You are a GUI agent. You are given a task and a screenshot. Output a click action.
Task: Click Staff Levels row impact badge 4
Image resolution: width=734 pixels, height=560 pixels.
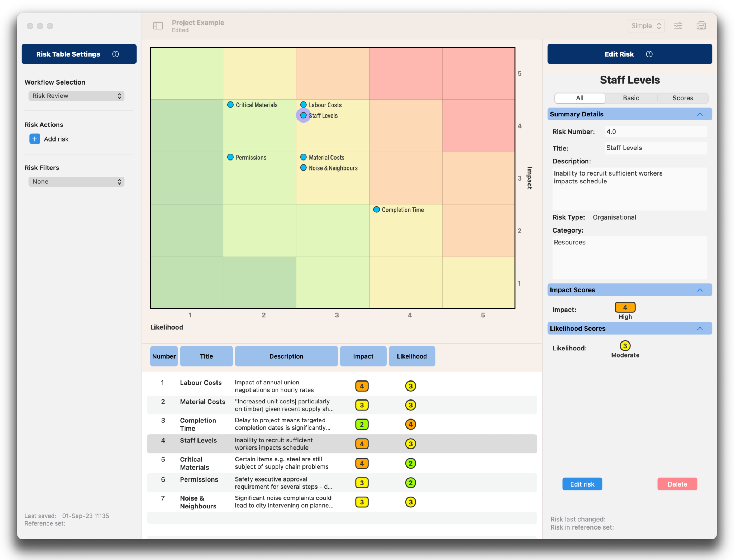pos(362,444)
